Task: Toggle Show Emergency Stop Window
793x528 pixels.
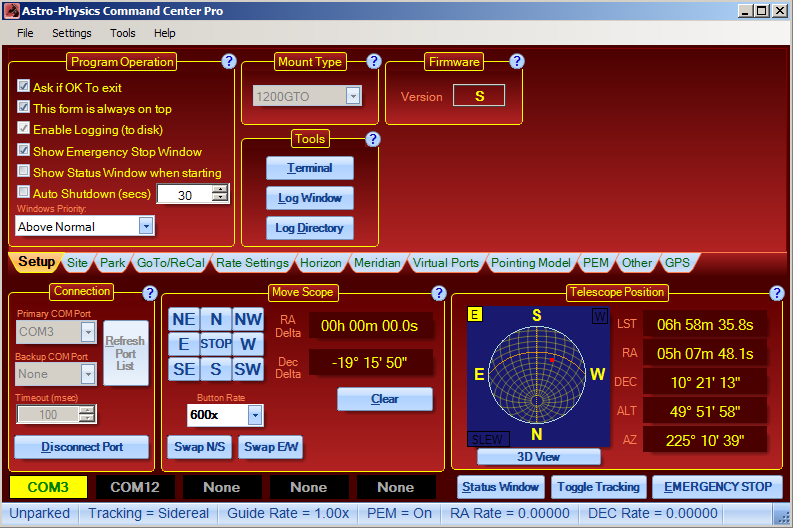Action: click(23, 150)
